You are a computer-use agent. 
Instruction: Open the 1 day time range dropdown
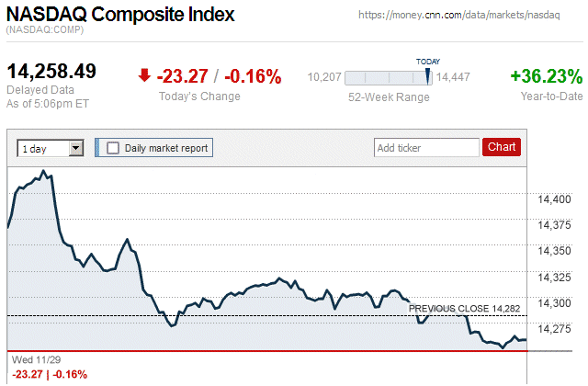click(51, 147)
